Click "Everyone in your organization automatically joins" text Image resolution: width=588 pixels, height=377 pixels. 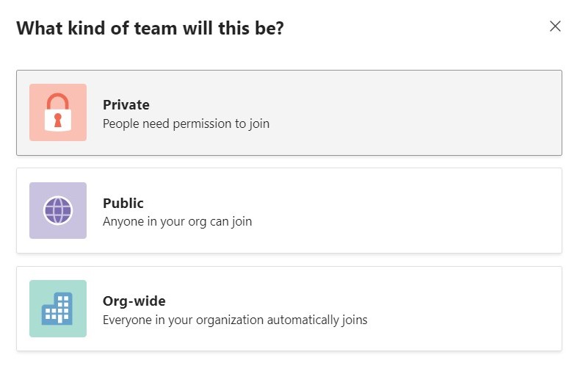point(235,320)
